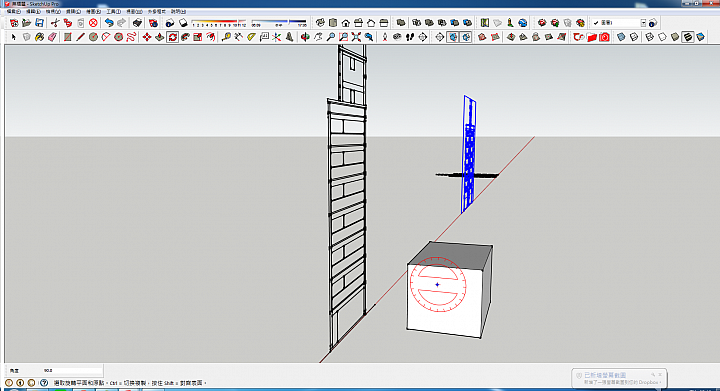
Task: Click the Print icon
Action: [137, 22]
